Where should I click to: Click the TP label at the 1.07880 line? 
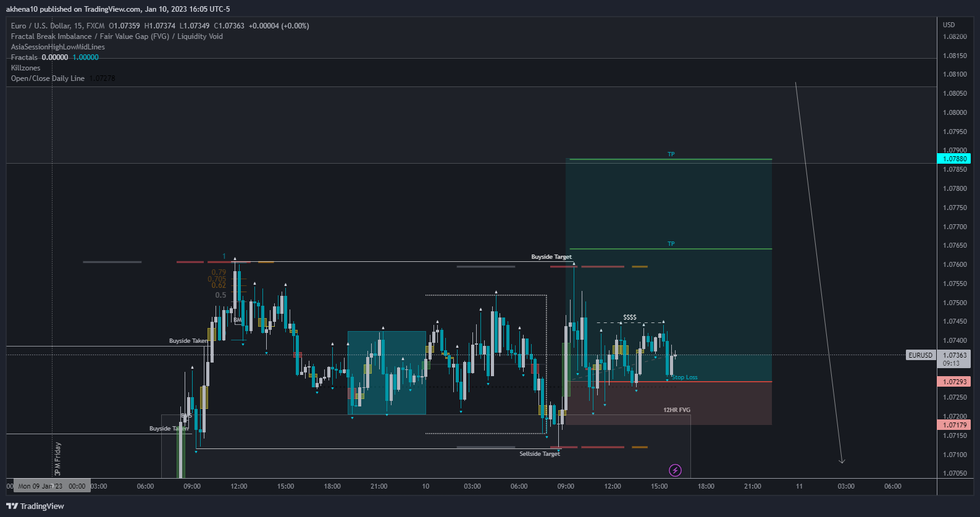click(671, 154)
